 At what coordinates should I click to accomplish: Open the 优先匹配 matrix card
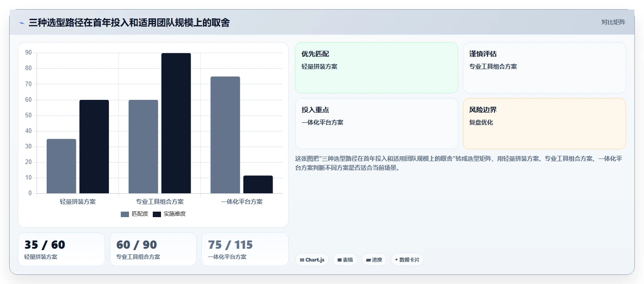click(376, 68)
